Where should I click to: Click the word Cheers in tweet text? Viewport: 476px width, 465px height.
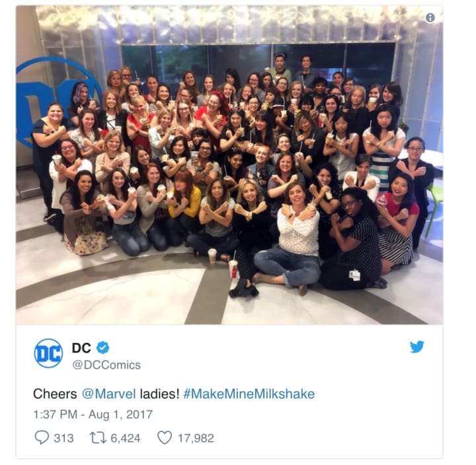[x=55, y=394]
